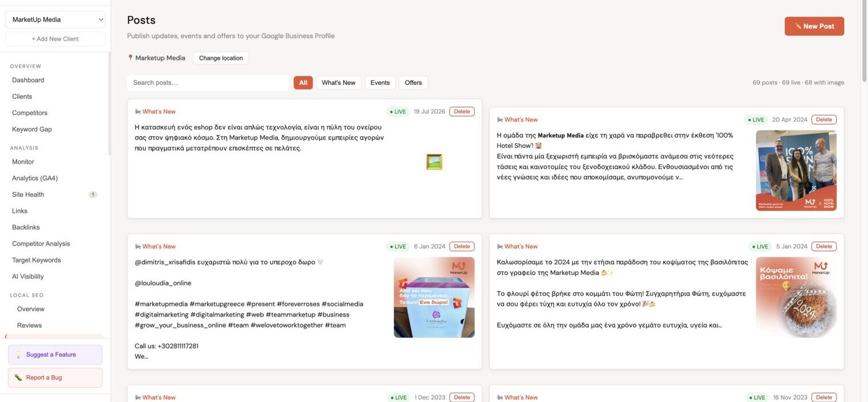
Task: Open the MarketUp Media client dropdown
Action: point(55,19)
